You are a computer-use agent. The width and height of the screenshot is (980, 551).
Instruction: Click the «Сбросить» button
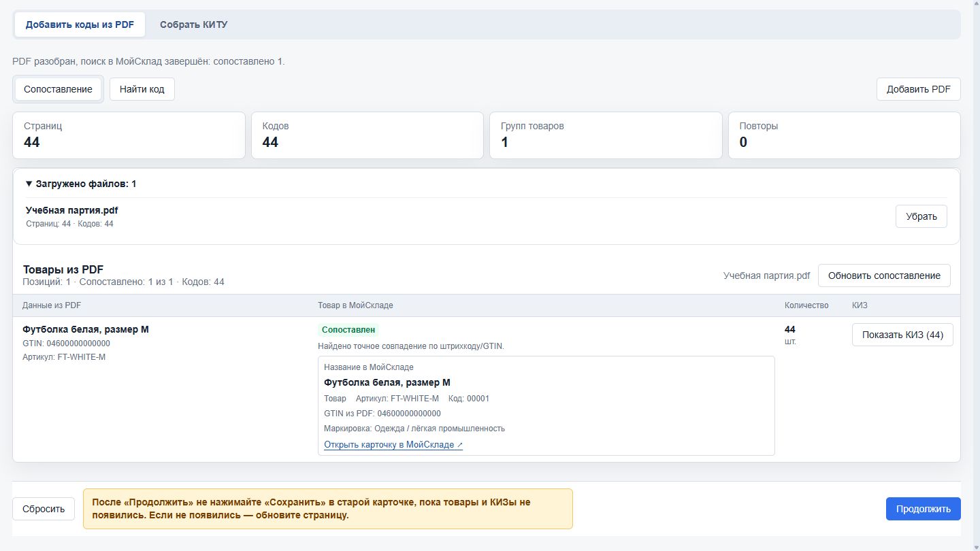[44, 509]
